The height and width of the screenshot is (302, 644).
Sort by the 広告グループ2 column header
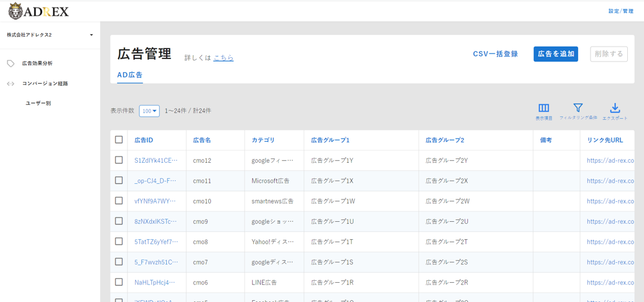click(445, 140)
